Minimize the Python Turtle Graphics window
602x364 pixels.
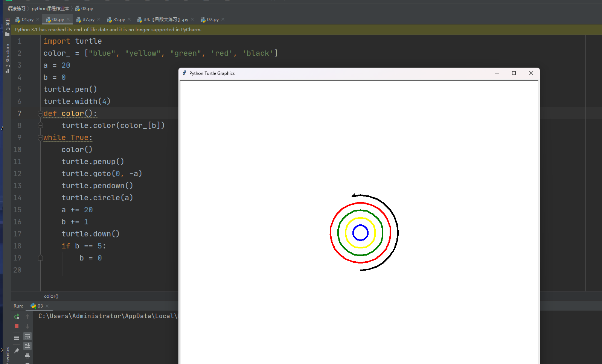tap(497, 73)
